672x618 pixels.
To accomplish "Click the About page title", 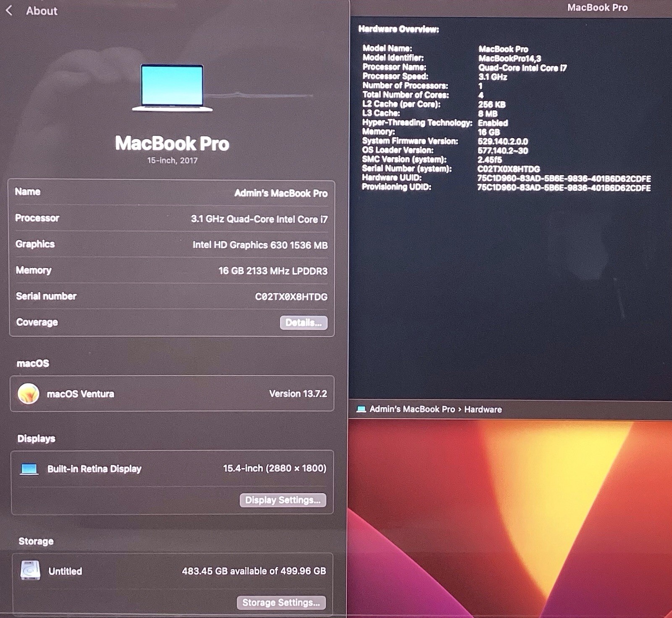I will pos(42,10).
